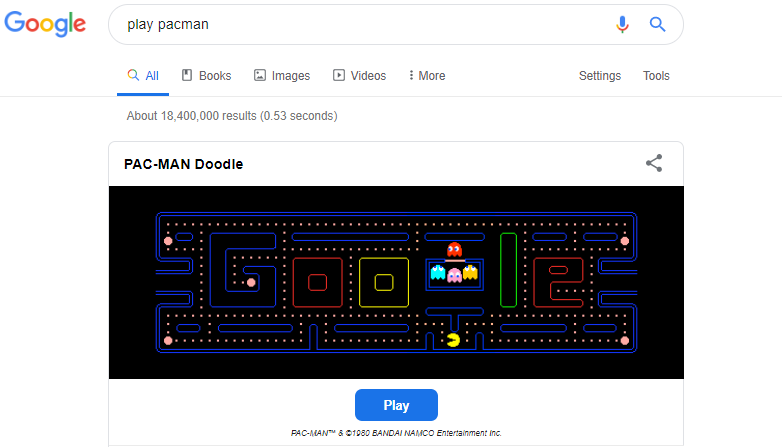
Task: Select the All tab
Action: [143, 76]
